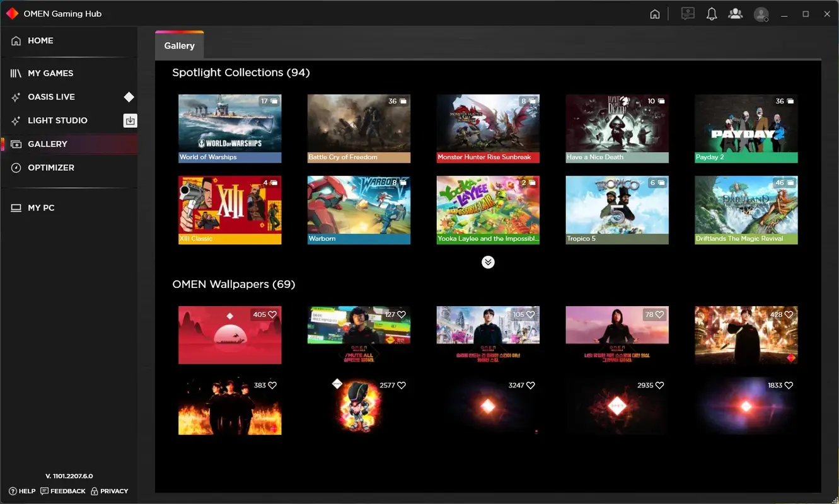The width and height of the screenshot is (839, 504).
Task: Switch to the Gallery tab
Action: (179, 45)
